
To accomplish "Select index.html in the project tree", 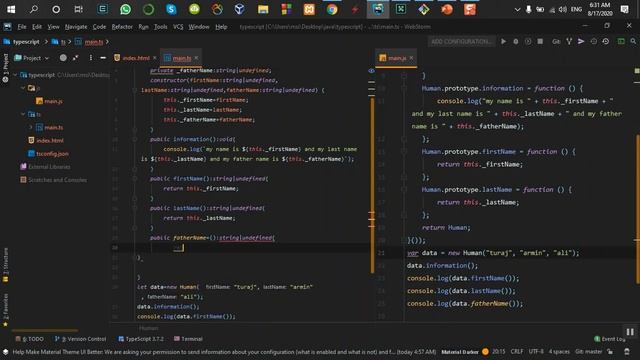I will click(x=46, y=140).
